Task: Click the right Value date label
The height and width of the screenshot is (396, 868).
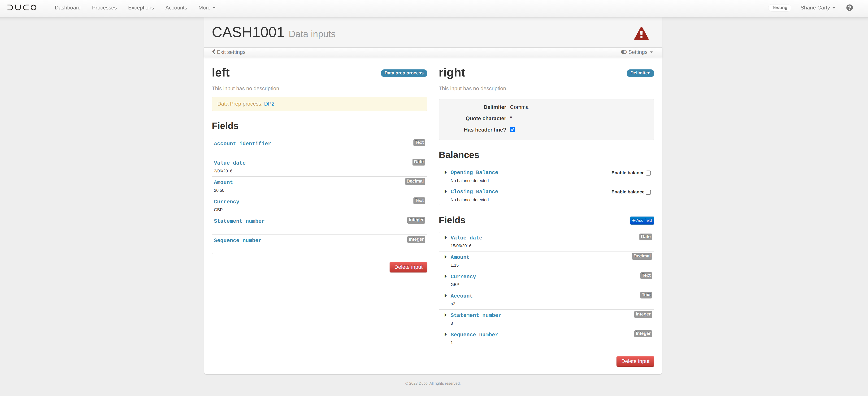Action: (466, 238)
